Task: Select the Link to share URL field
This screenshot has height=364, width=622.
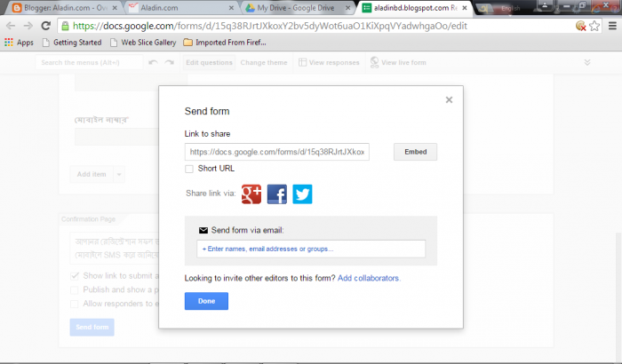Action: pyautogui.click(x=277, y=152)
